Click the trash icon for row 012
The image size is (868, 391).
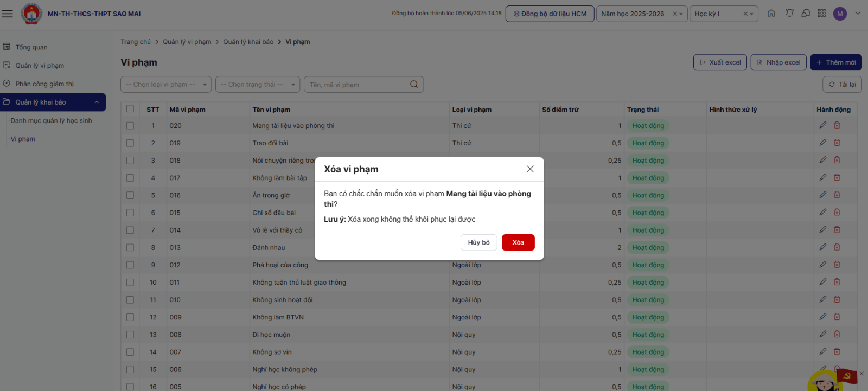[837, 265]
